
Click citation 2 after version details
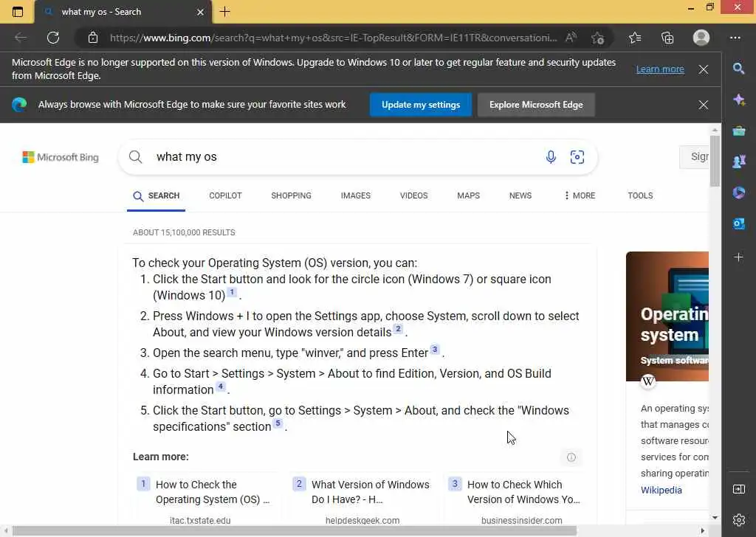[x=398, y=330]
